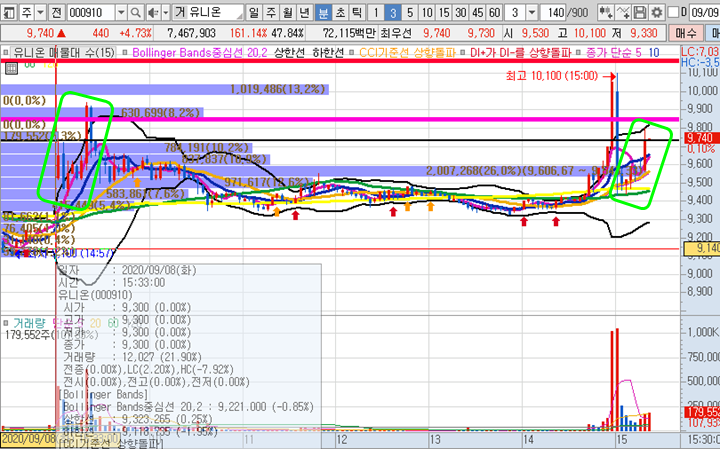Select the 30 minute interval
The image size is (720, 449).
click(x=461, y=12)
